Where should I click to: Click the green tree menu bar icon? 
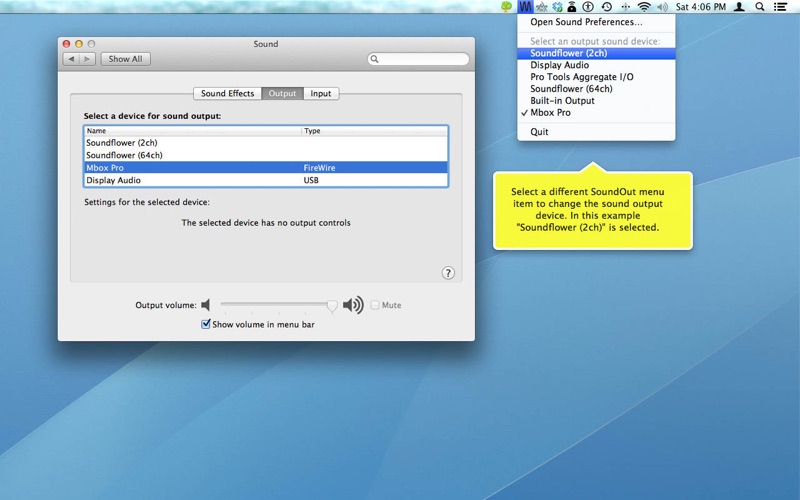tap(506, 7)
